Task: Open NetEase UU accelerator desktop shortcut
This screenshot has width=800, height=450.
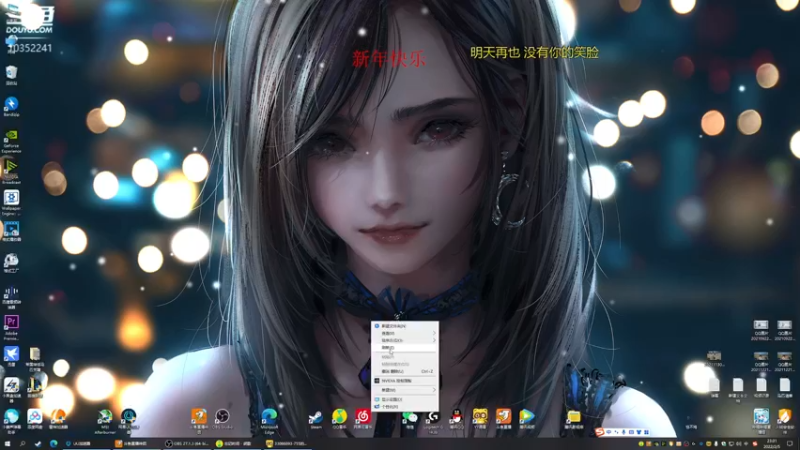Action: (129, 421)
